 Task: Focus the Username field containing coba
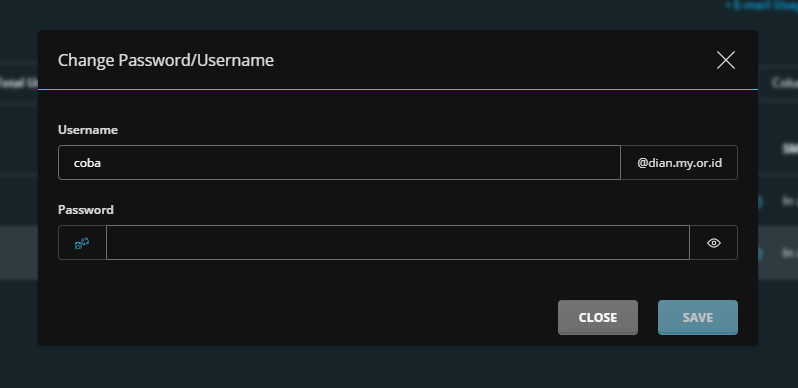[x=339, y=163]
